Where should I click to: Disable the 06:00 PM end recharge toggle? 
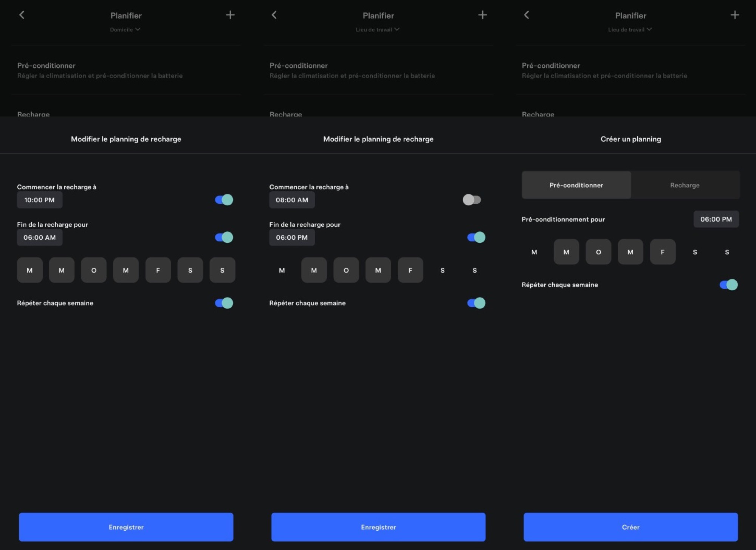click(476, 237)
